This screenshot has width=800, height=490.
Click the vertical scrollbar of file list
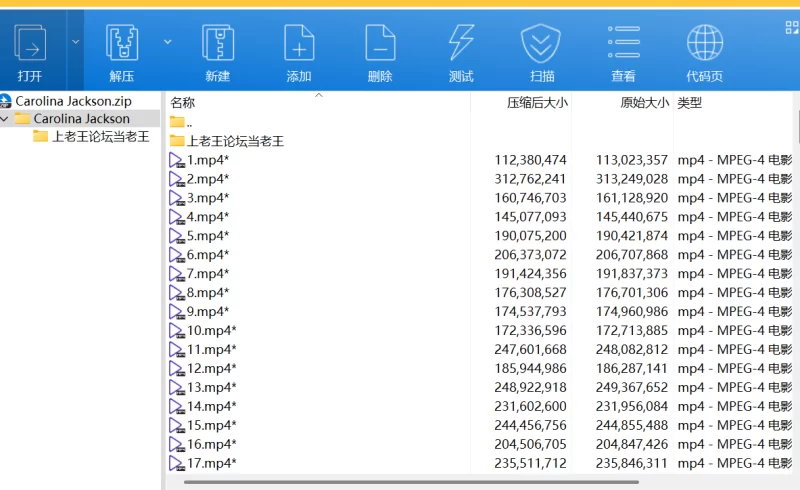click(x=797, y=128)
